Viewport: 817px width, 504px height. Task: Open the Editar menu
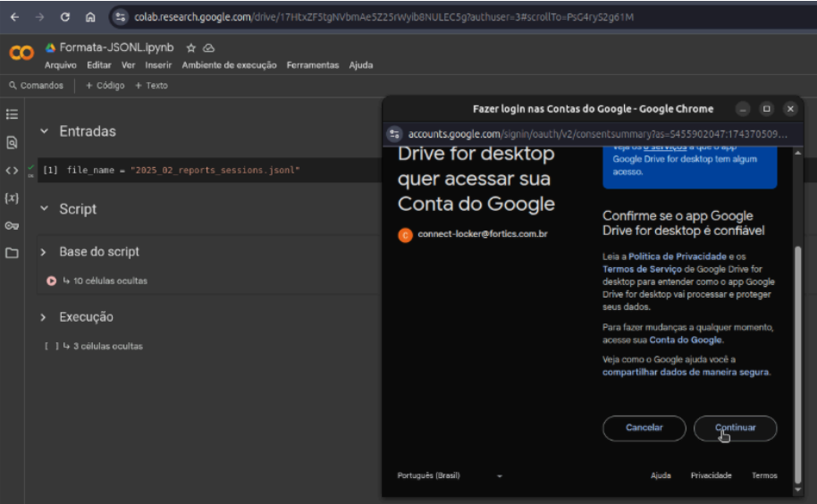click(99, 65)
